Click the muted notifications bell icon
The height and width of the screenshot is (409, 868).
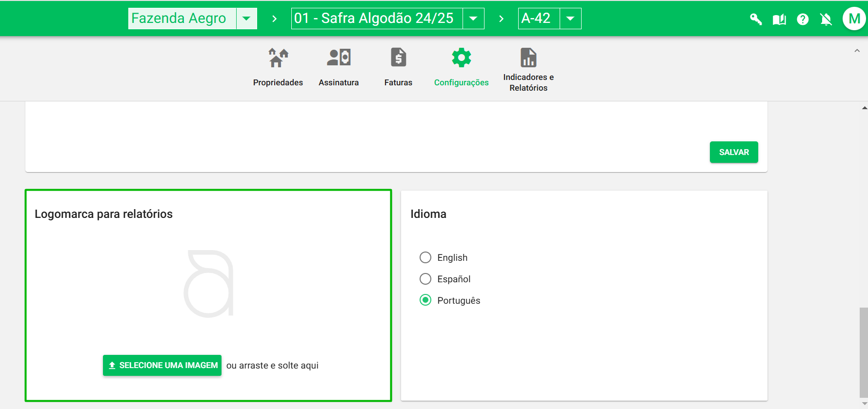[826, 19]
